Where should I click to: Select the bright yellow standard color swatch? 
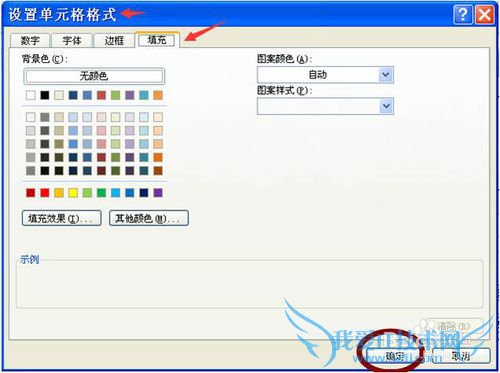(73, 193)
